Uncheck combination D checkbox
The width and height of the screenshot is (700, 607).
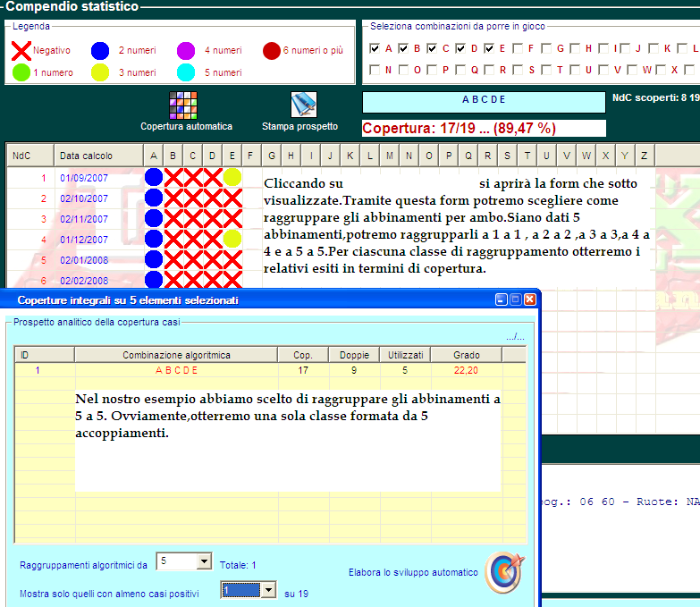pos(460,48)
